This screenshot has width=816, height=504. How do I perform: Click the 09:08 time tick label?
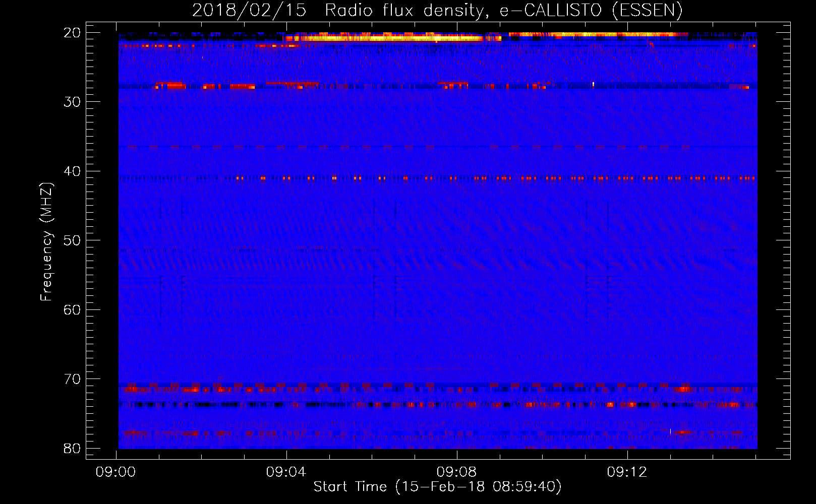tap(457, 472)
